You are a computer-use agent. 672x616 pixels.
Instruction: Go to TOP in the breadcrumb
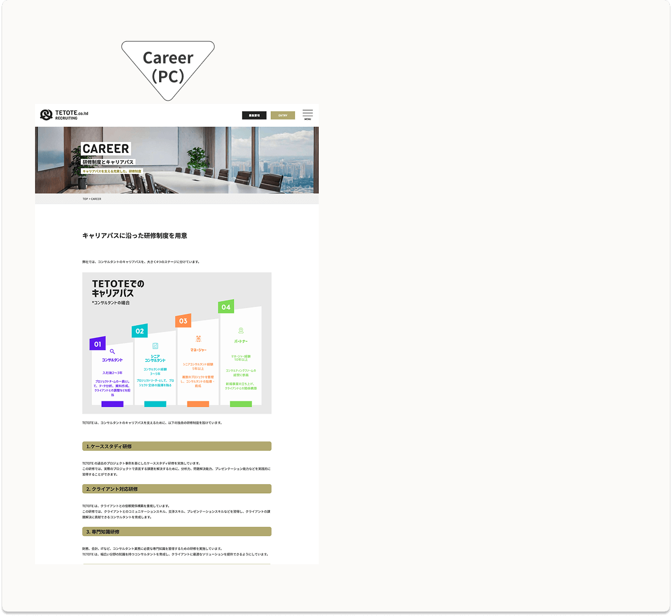[x=85, y=199]
